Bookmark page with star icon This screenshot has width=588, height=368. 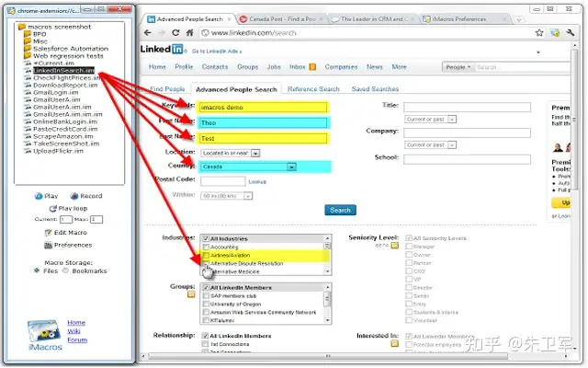539,33
